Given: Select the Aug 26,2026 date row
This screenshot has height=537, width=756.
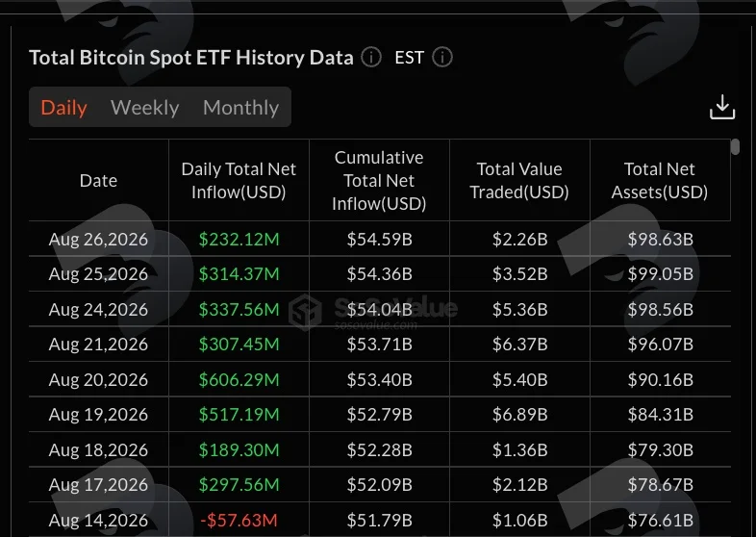Looking at the screenshot, I should pyautogui.click(x=380, y=239).
